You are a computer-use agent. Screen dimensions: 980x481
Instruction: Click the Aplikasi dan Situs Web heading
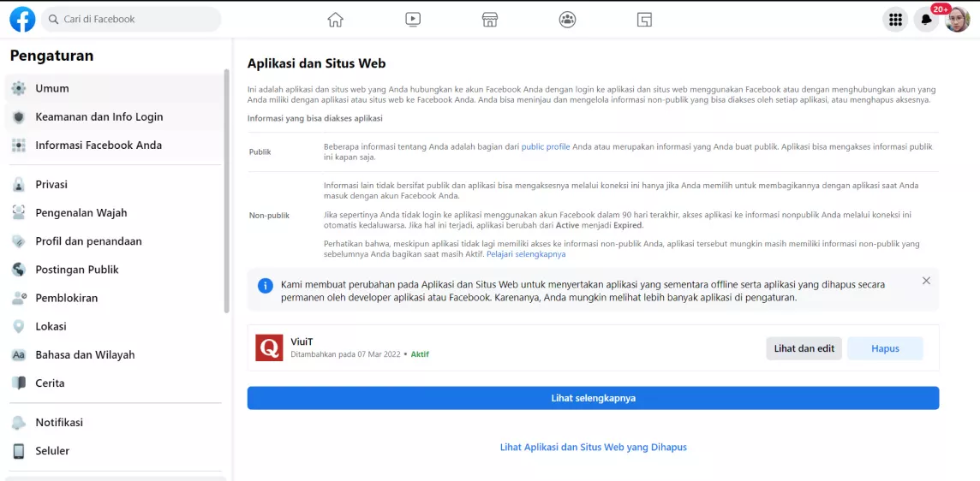(x=317, y=63)
